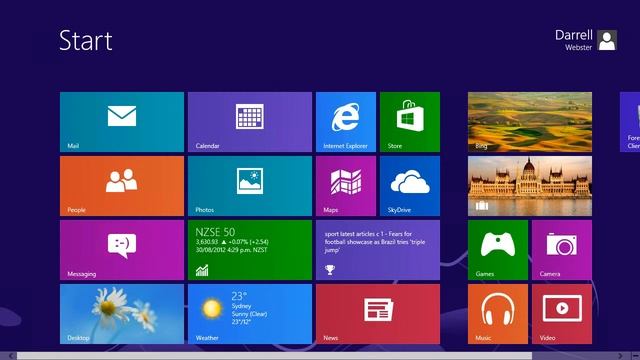This screenshot has width=640, height=360.
Task: Open the partially visible Forefront Client tile
Action: coord(630,122)
